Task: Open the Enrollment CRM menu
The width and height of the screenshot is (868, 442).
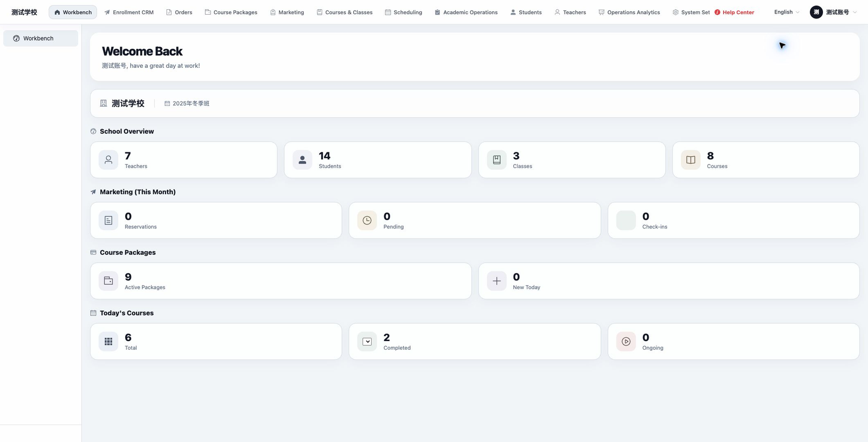Action: pos(129,12)
